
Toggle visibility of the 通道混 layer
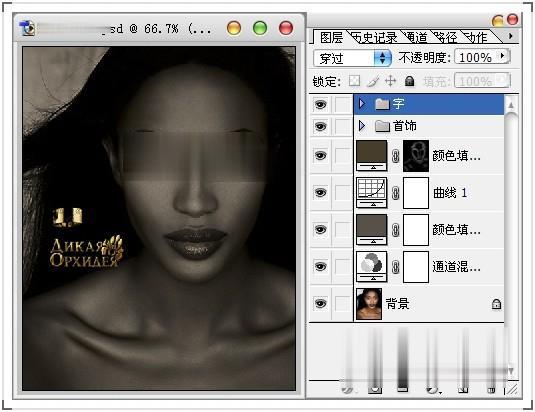[320, 266]
